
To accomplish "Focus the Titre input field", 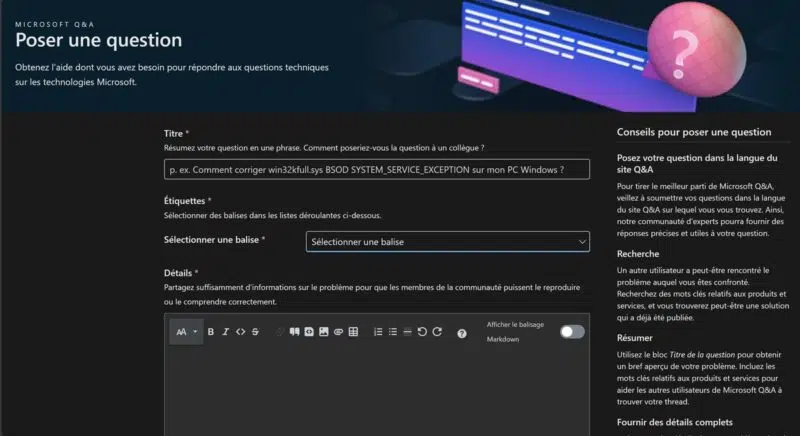I will click(377, 169).
